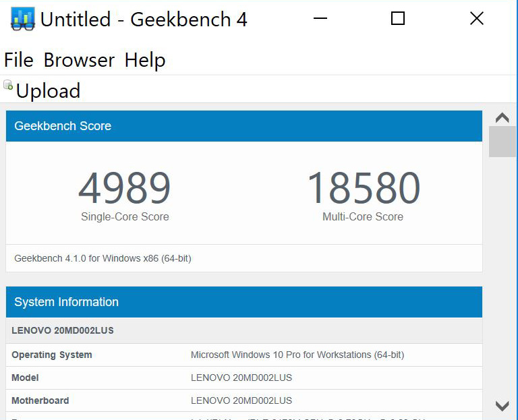Click the Geekbench app icon in title bar
Viewport: 518px width, 420px height.
click(x=23, y=19)
